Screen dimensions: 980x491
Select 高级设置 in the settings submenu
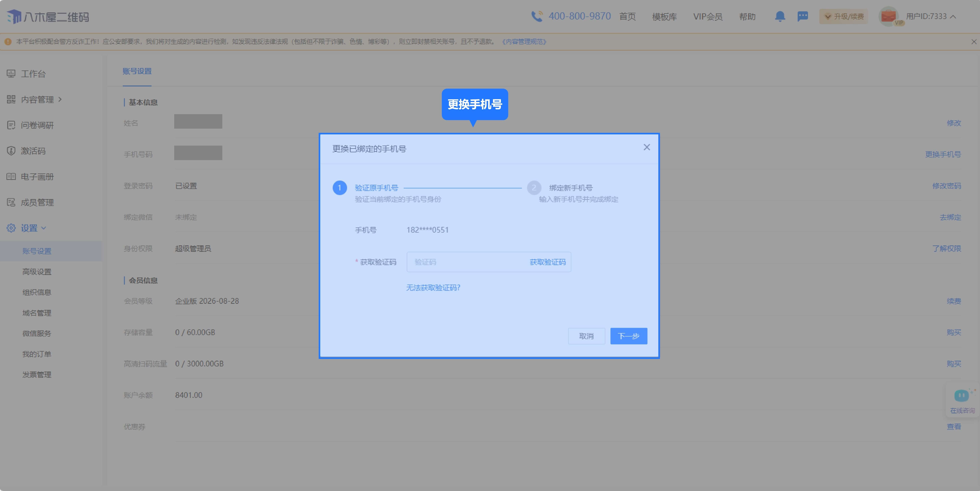(x=36, y=272)
